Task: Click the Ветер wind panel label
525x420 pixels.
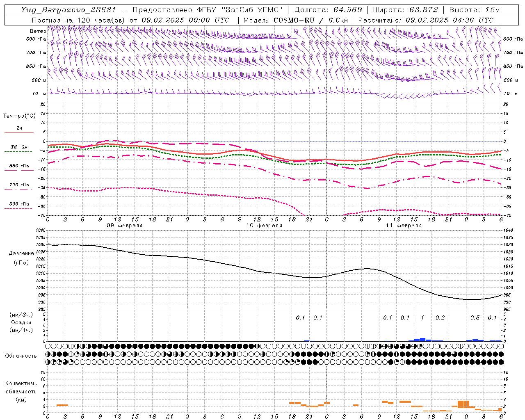Action: click(38, 31)
